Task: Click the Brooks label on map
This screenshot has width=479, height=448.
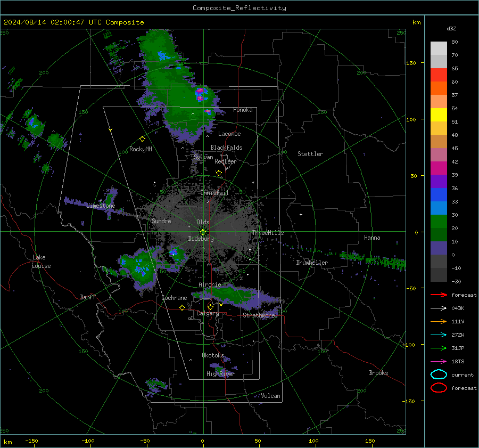Action: click(378, 373)
